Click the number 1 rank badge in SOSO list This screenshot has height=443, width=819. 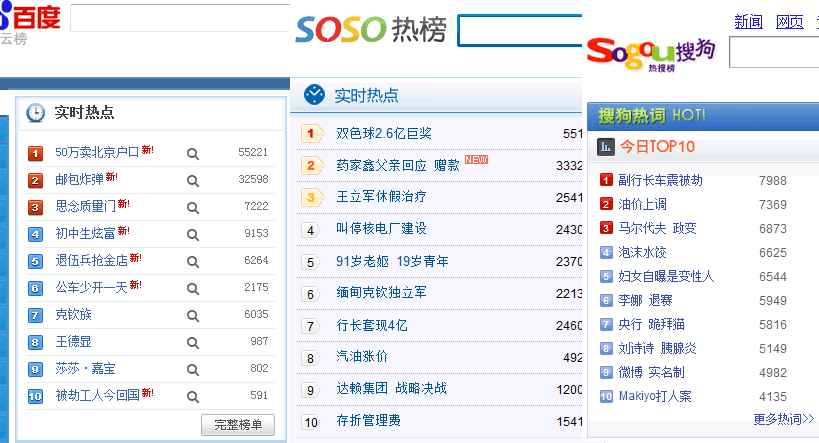click(x=311, y=133)
